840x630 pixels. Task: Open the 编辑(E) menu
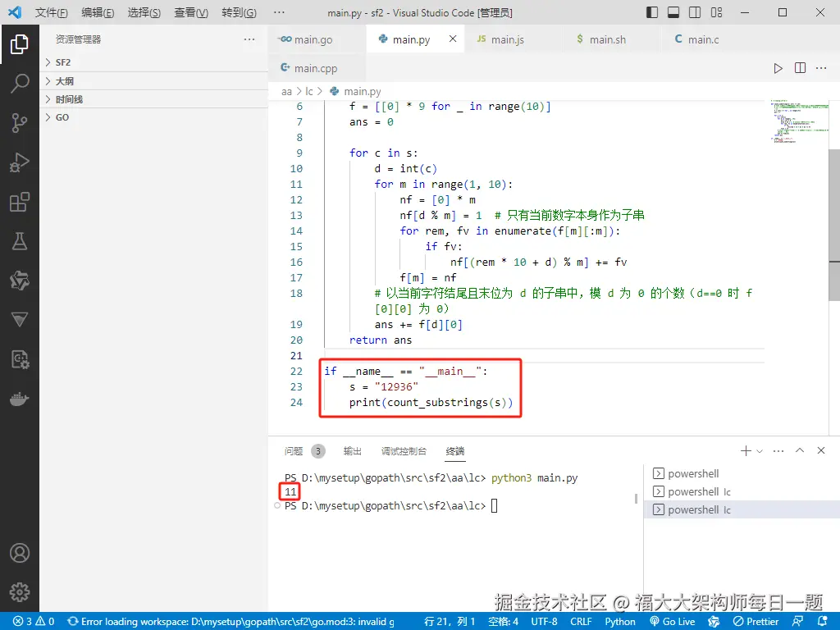tap(98, 12)
